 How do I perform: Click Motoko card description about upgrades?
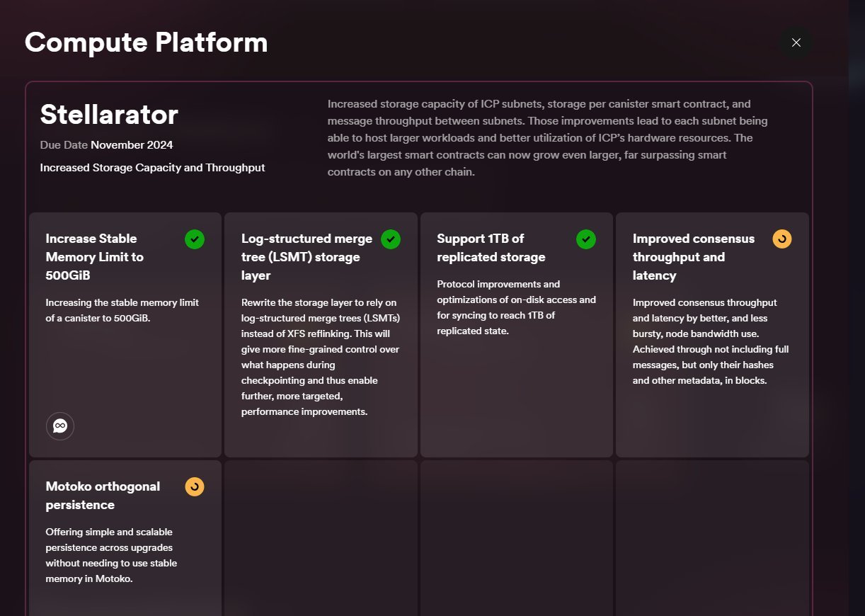point(111,555)
